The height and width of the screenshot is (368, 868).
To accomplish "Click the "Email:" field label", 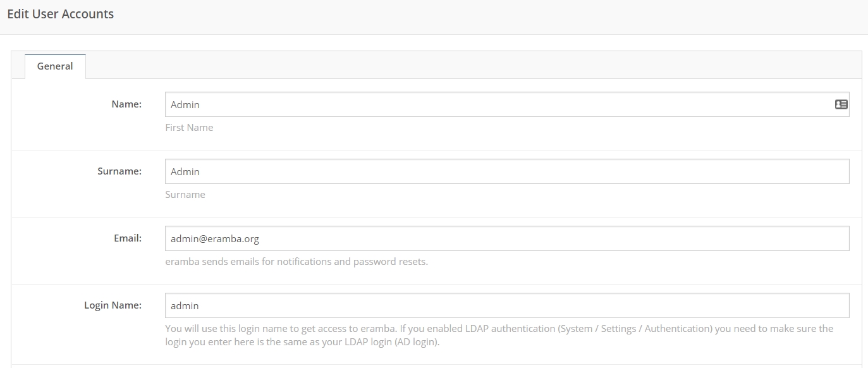I will pyautogui.click(x=128, y=238).
